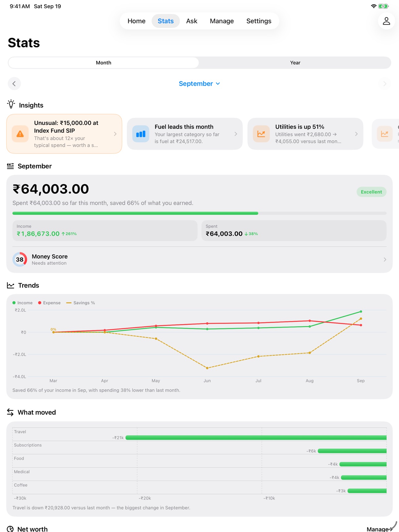Click the Food -₹4k bar

point(363,464)
